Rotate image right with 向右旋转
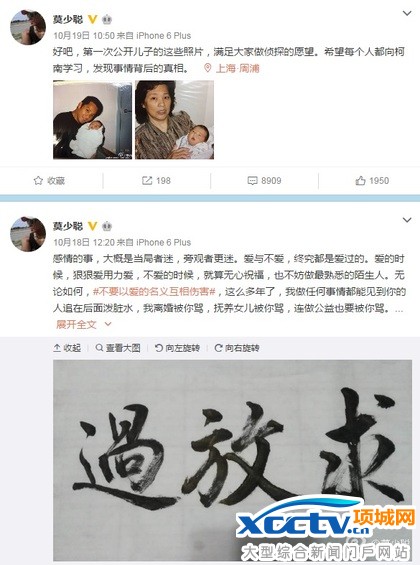Screen dimensions: 420x565 point(237,348)
